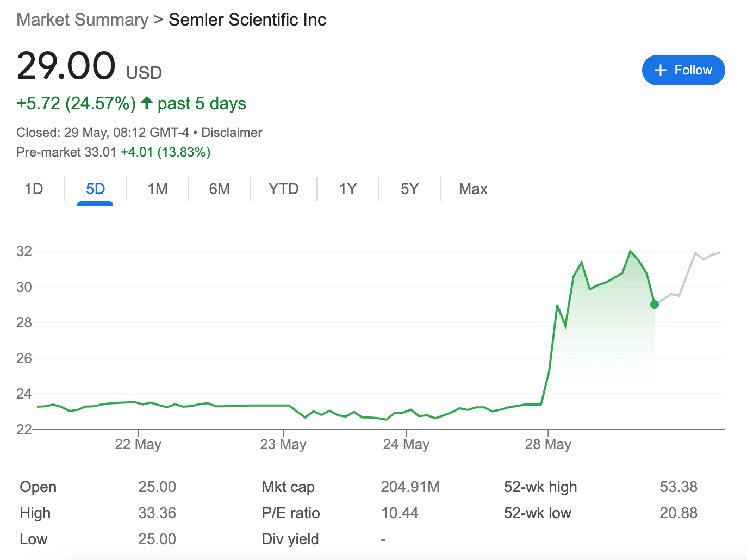
Task: Click the Div yield label
Action: [x=290, y=539]
